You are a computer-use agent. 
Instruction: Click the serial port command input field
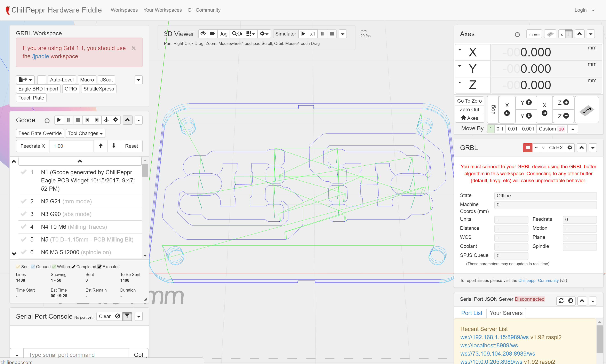[x=76, y=354]
